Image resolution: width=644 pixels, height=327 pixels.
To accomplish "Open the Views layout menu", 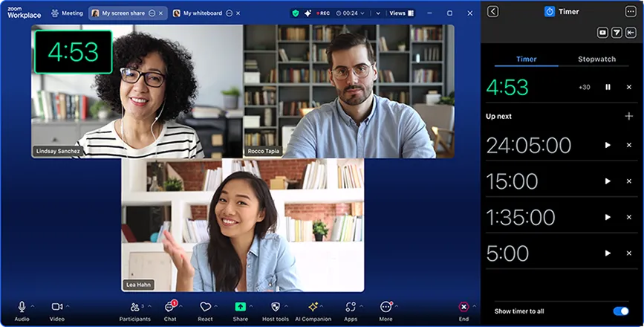I will point(401,13).
